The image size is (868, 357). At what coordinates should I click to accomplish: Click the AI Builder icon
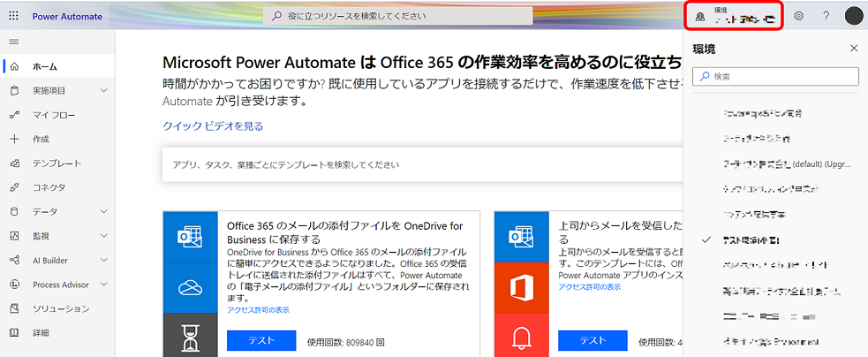pos(15,260)
